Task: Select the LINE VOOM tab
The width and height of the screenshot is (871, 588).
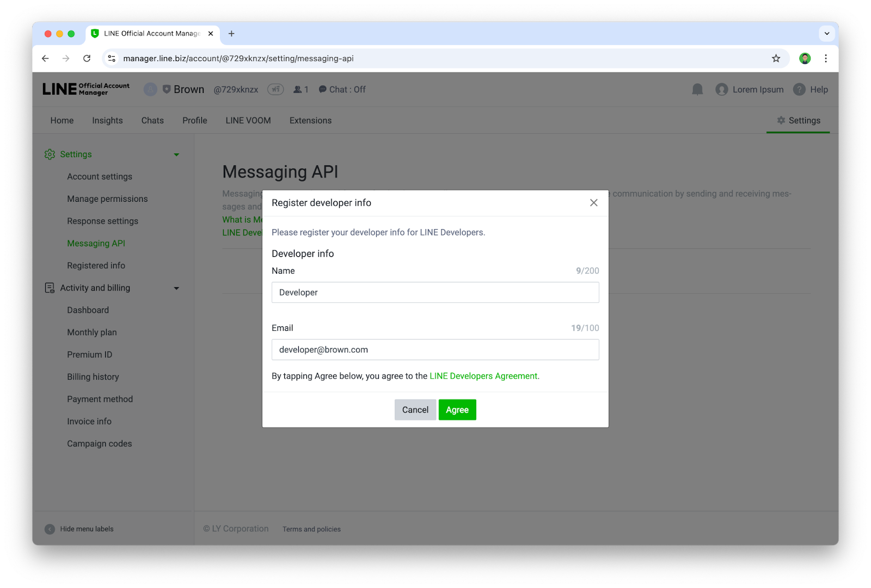Action: [248, 120]
